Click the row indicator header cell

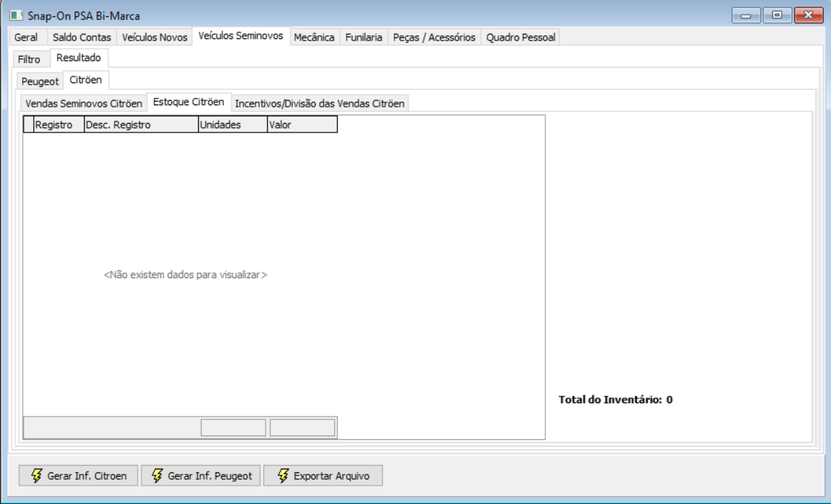coord(29,124)
